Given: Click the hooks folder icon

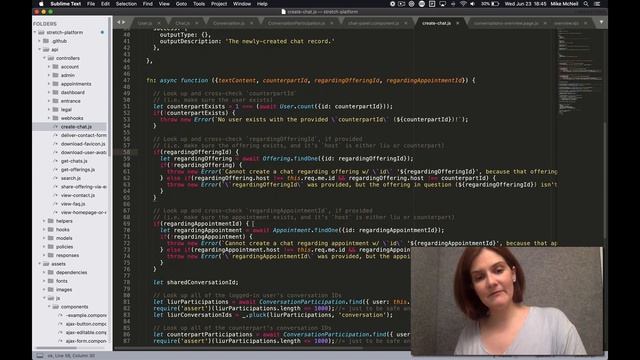Looking at the screenshot, I should (x=51, y=229).
